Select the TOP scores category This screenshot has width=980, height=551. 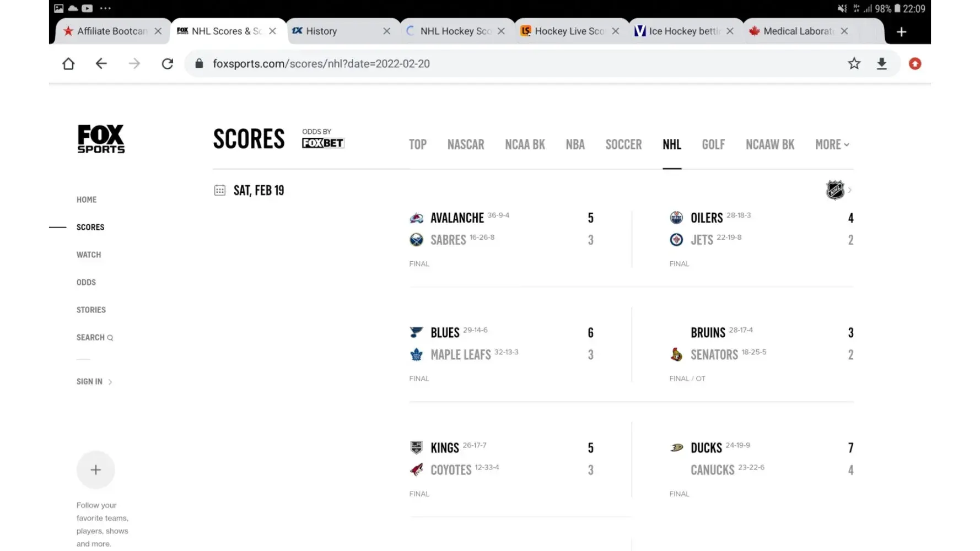(x=418, y=144)
